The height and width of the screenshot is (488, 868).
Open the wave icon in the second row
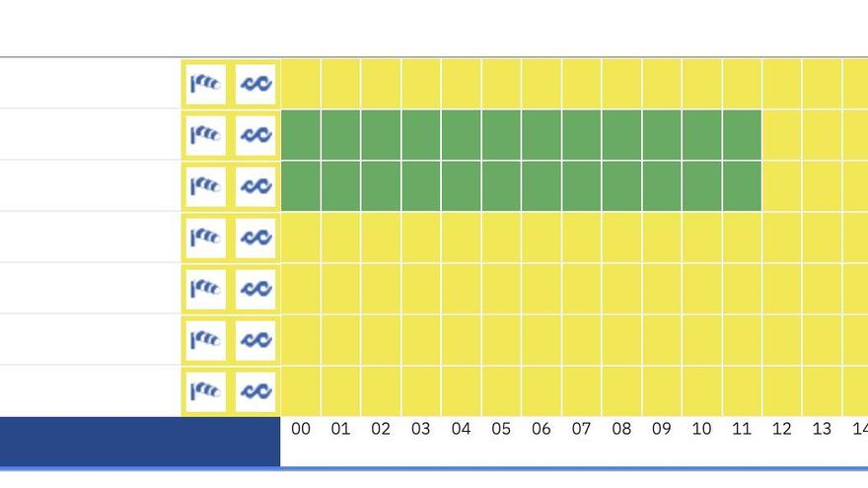click(x=255, y=135)
